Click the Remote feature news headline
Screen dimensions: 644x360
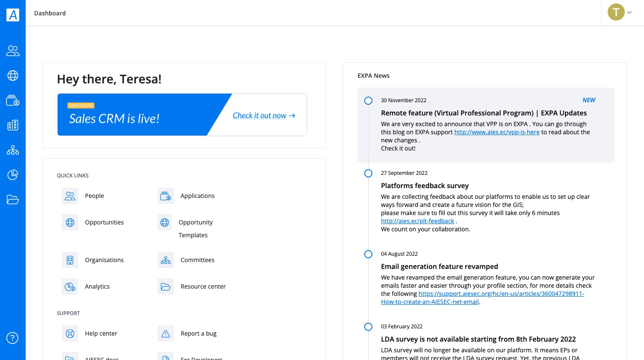[484, 113]
